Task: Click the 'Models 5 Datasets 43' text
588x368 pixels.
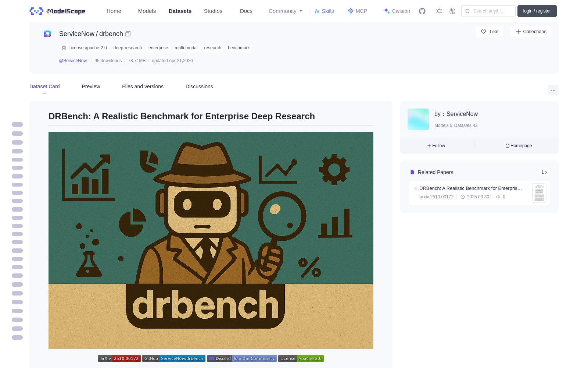Action: (x=456, y=125)
